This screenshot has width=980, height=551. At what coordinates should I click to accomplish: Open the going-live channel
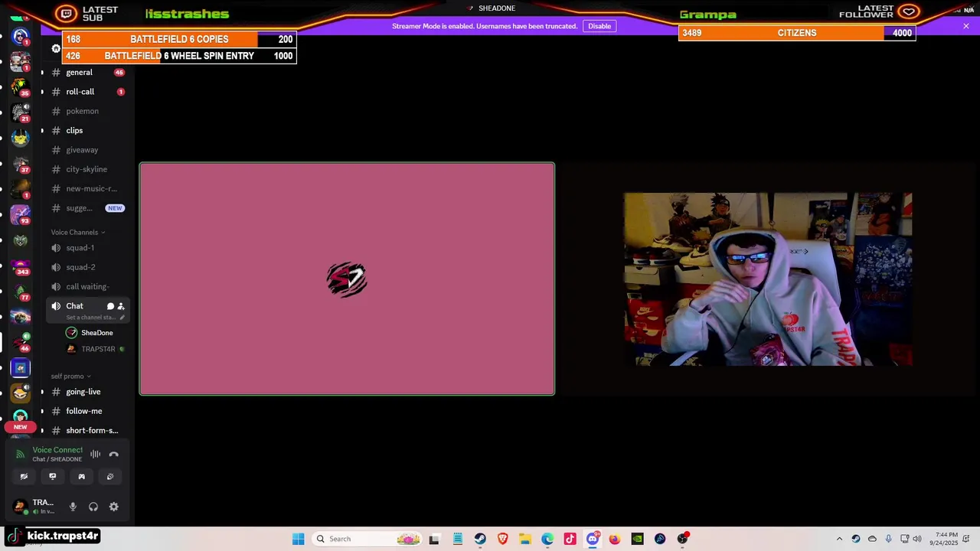point(87,392)
